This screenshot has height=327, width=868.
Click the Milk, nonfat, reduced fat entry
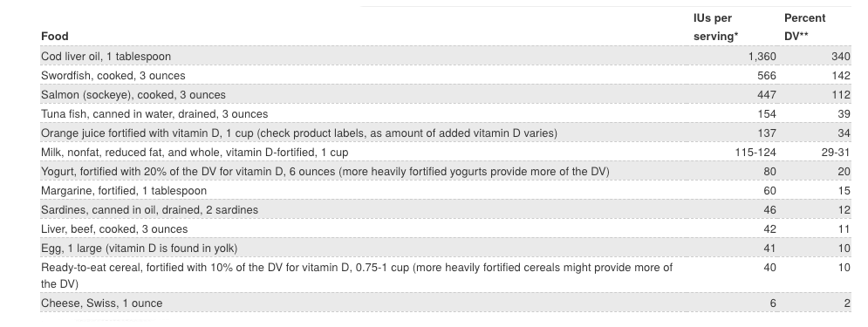[195, 152]
